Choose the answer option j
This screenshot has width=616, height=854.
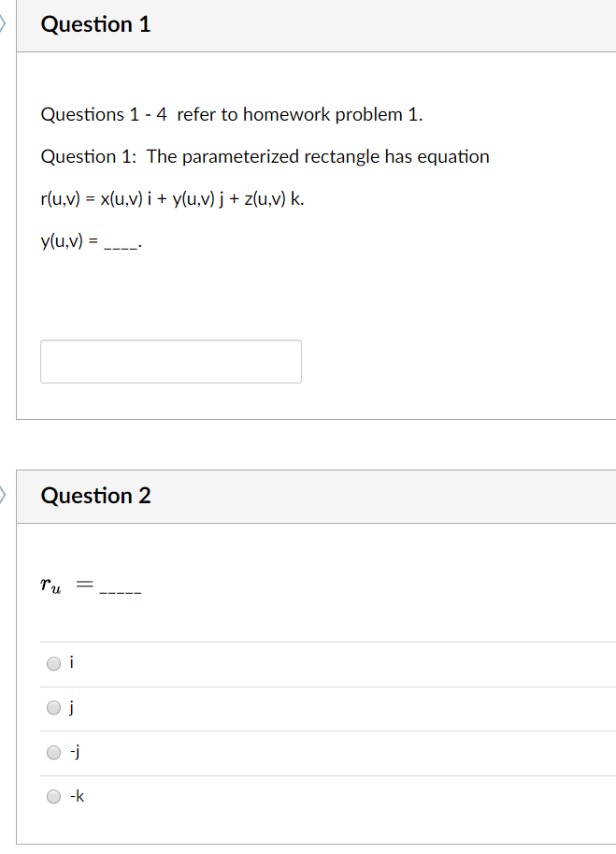(x=54, y=707)
